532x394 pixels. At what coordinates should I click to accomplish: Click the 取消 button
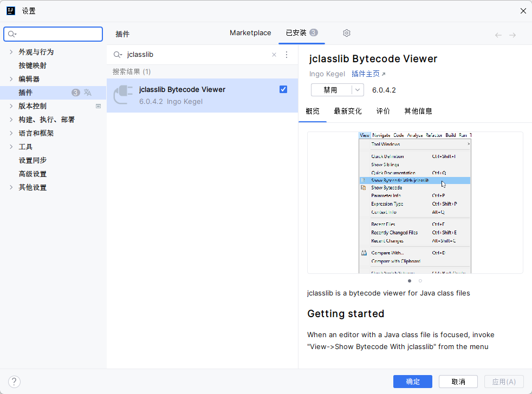coord(458,382)
